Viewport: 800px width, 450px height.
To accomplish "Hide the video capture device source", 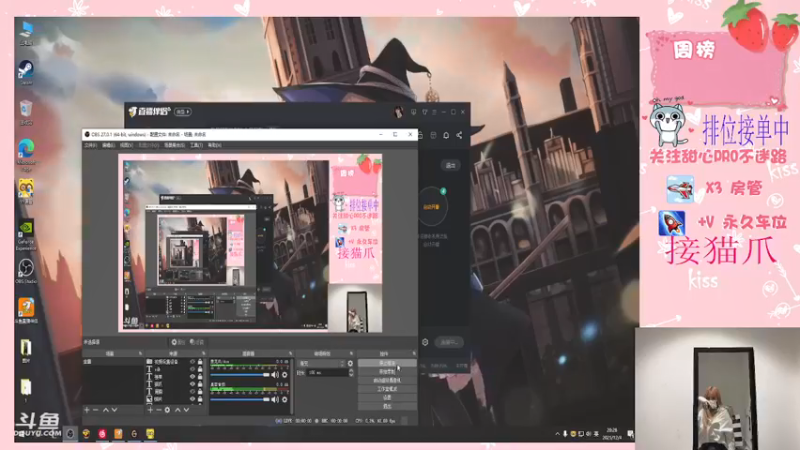I will pyautogui.click(x=192, y=362).
